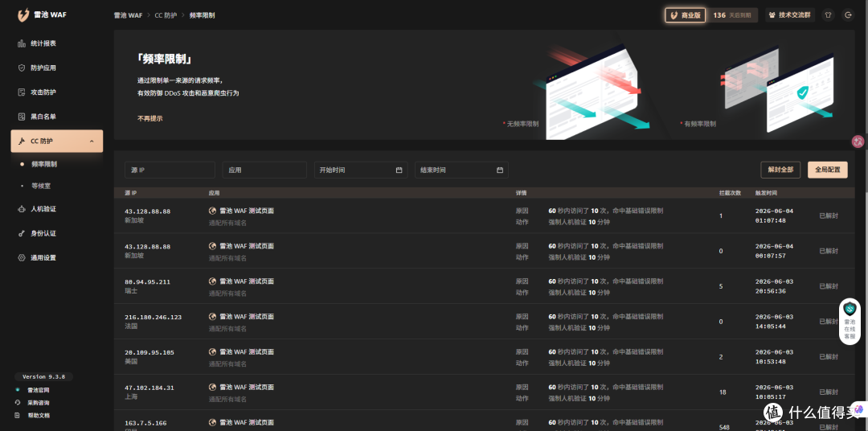Click 瑞士 location text
Image resolution: width=868 pixels, height=431 pixels.
coord(131,291)
